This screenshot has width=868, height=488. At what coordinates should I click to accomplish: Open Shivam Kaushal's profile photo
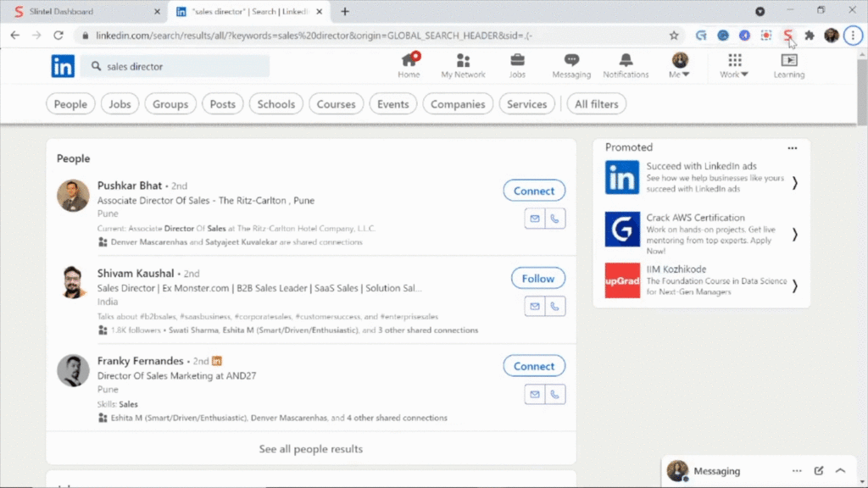(73, 283)
